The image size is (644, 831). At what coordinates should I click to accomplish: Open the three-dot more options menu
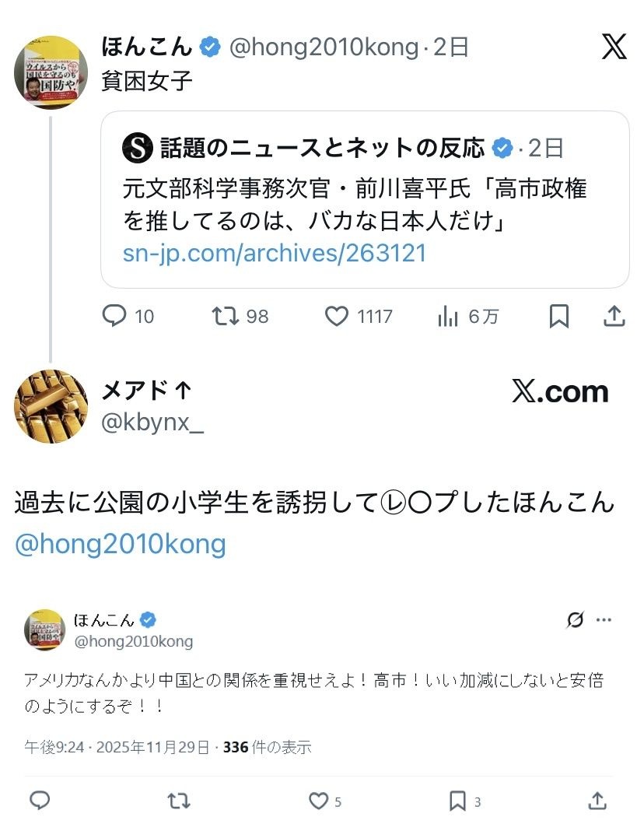[604, 620]
